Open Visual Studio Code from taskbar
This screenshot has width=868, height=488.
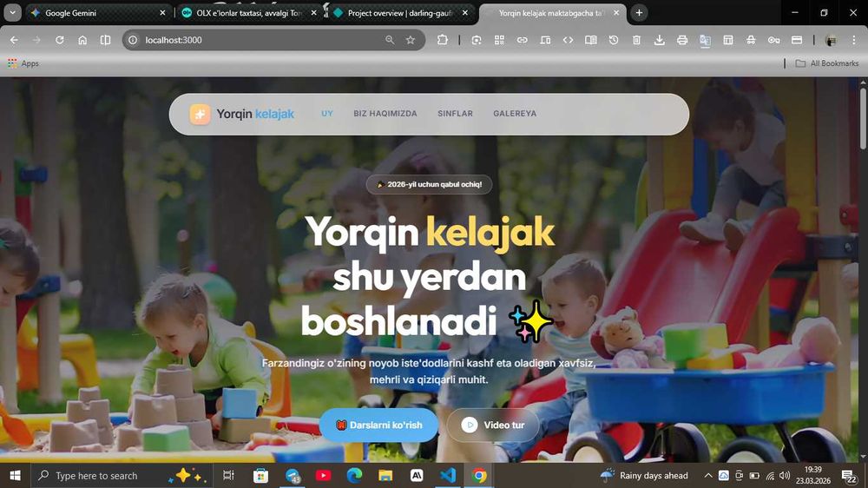pos(448,475)
